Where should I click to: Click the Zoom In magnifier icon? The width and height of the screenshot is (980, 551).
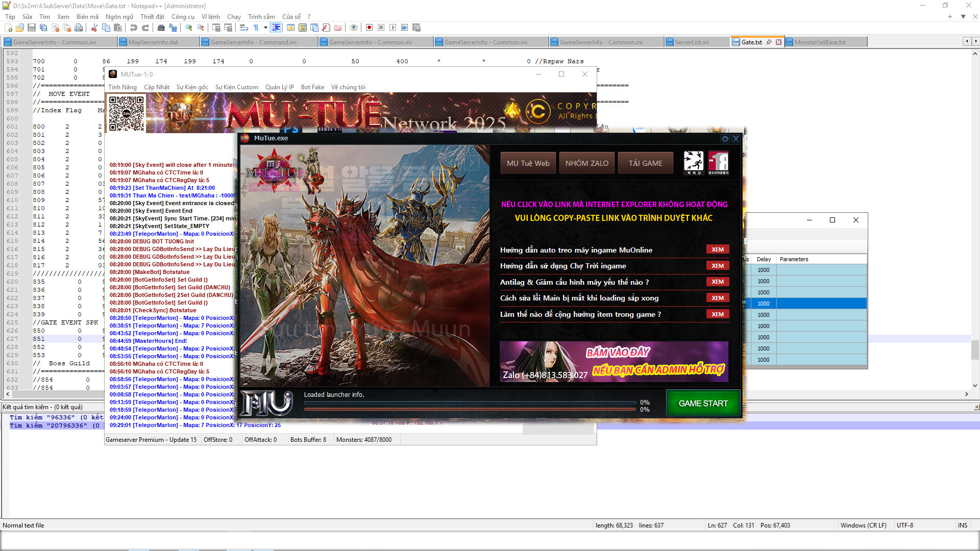pos(189,28)
